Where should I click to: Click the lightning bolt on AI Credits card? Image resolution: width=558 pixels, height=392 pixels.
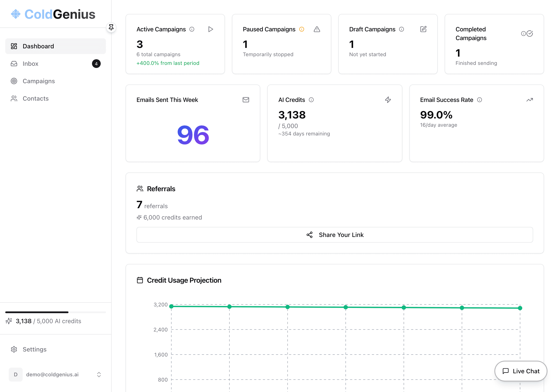(x=388, y=100)
